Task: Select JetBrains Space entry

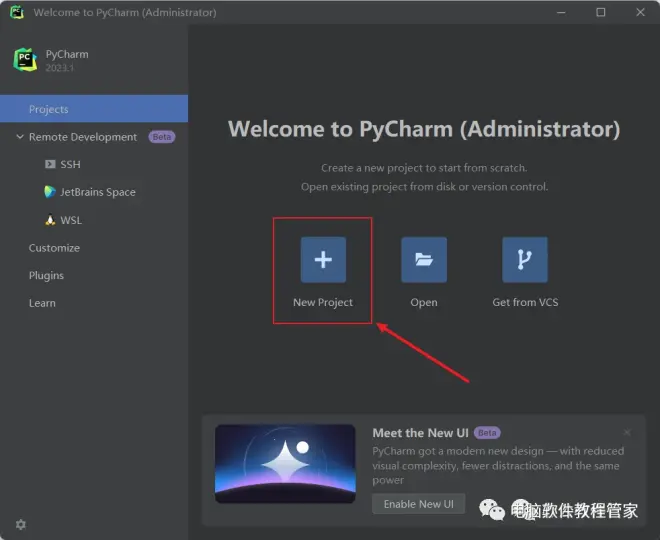Action: (98, 192)
